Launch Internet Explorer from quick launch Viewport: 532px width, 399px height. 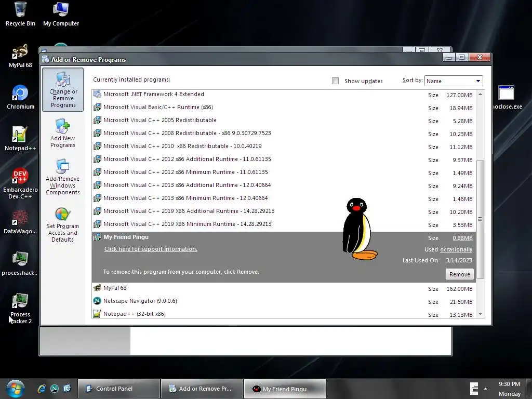coord(42,389)
